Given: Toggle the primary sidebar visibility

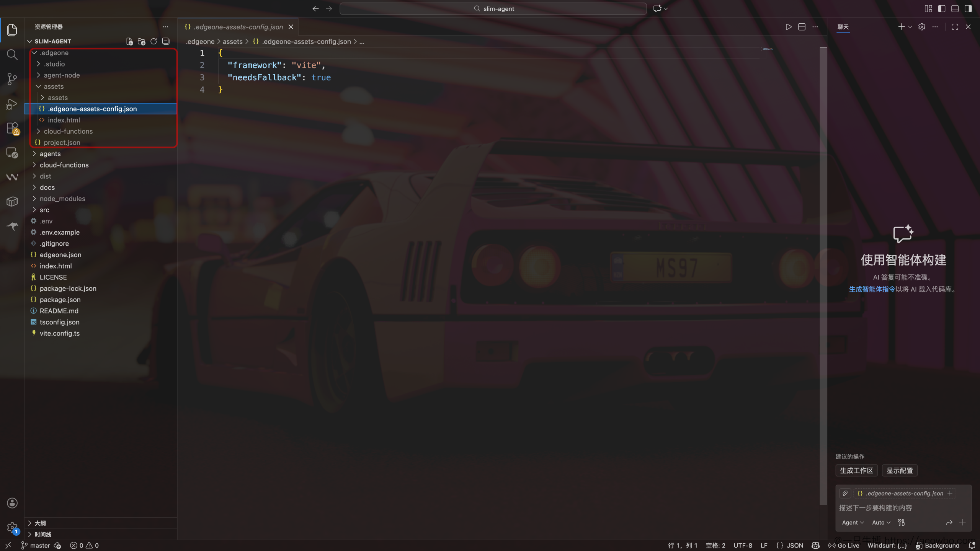Looking at the screenshot, I should (942, 8).
